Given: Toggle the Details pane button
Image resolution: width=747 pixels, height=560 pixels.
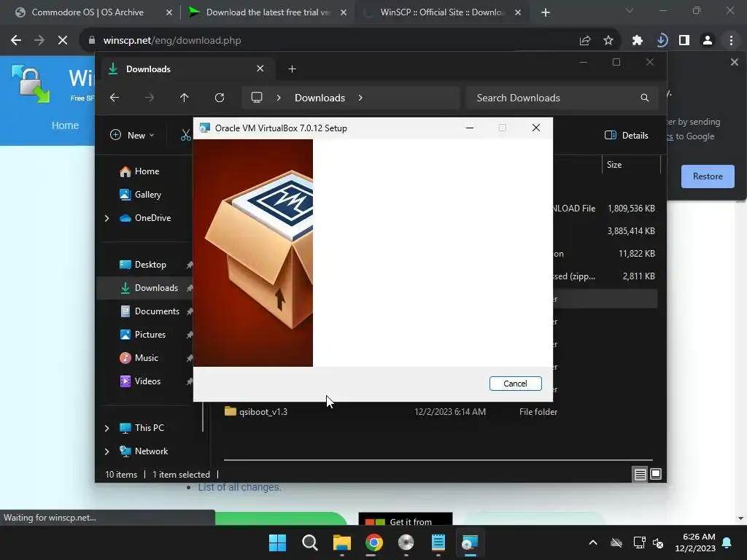Looking at the screenshot, I should [x=627, y=135].
